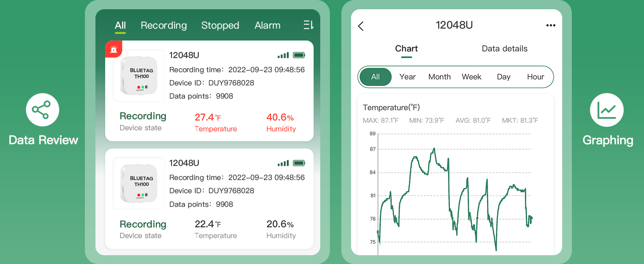Tap the red alarm badge icon
The height and width of the screenshot is (264, 644).
coord(113,49)
